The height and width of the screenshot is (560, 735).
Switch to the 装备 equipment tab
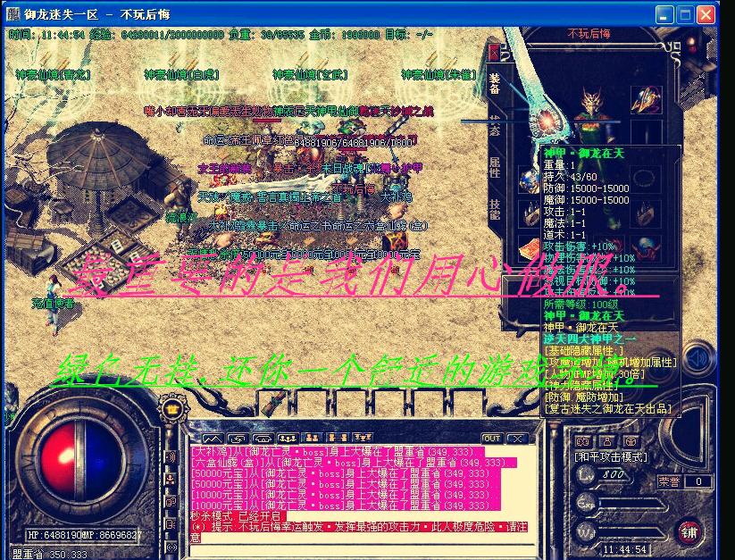pyautogui.click(x=494, y=84)
